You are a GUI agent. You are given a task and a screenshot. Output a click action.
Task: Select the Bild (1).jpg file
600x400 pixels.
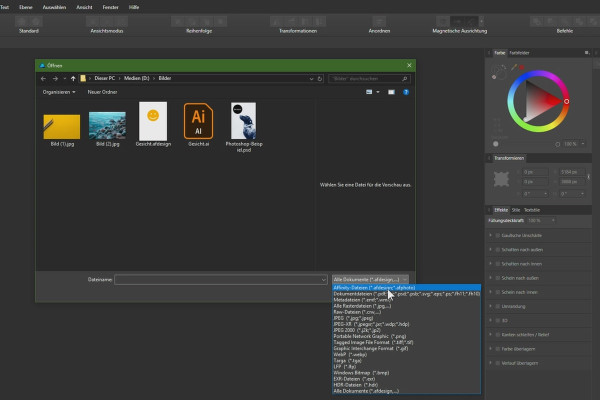(62, 130)
